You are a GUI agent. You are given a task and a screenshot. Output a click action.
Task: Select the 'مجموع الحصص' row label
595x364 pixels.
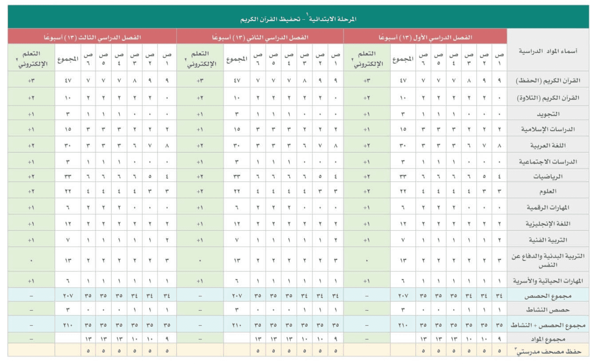(548, 296)
